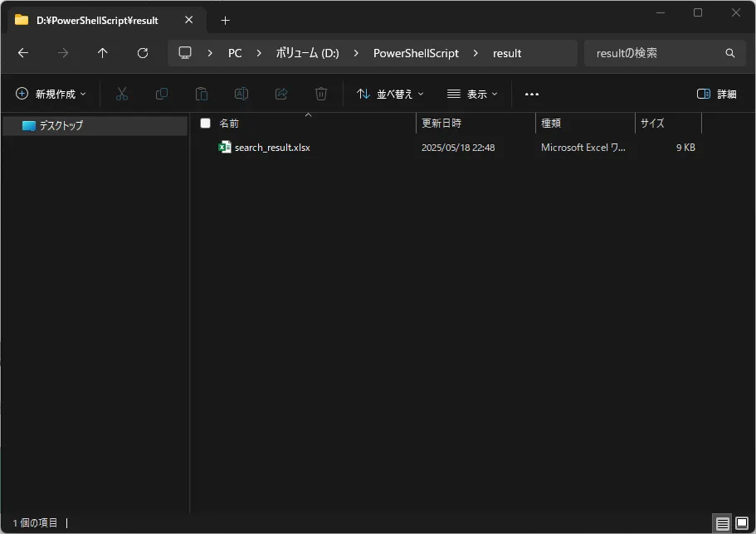The image size is (756, 534).
Task: Close the D:¥PowerShellScript¥result tab
Action: click(x=189, y=20)
